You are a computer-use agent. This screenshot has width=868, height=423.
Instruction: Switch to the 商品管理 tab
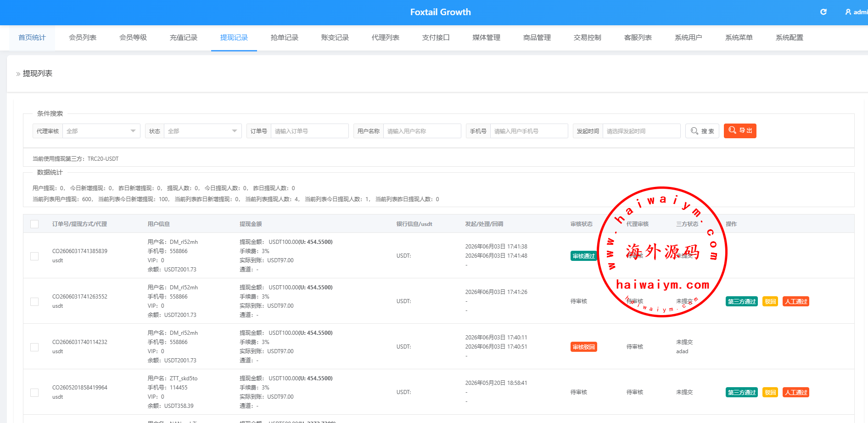point(537,38)
